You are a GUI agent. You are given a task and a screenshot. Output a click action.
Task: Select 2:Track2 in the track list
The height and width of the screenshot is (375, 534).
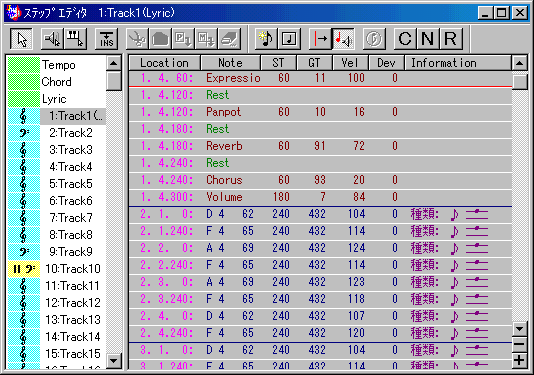click(71, 133)
